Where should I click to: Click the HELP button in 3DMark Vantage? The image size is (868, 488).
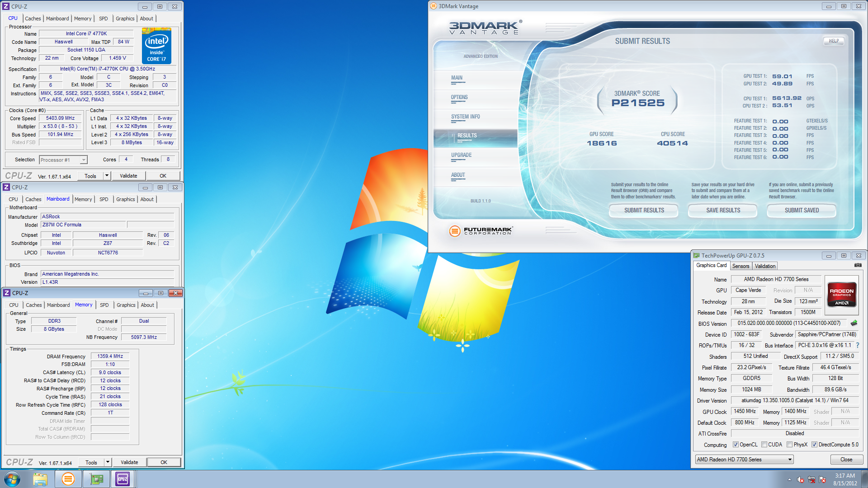click(834, 41)
